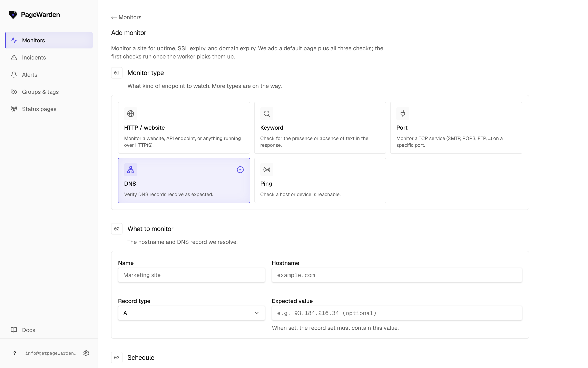Select the Keyword monitor type
Viewport: 588px width, 368px height.
point(320,128)
